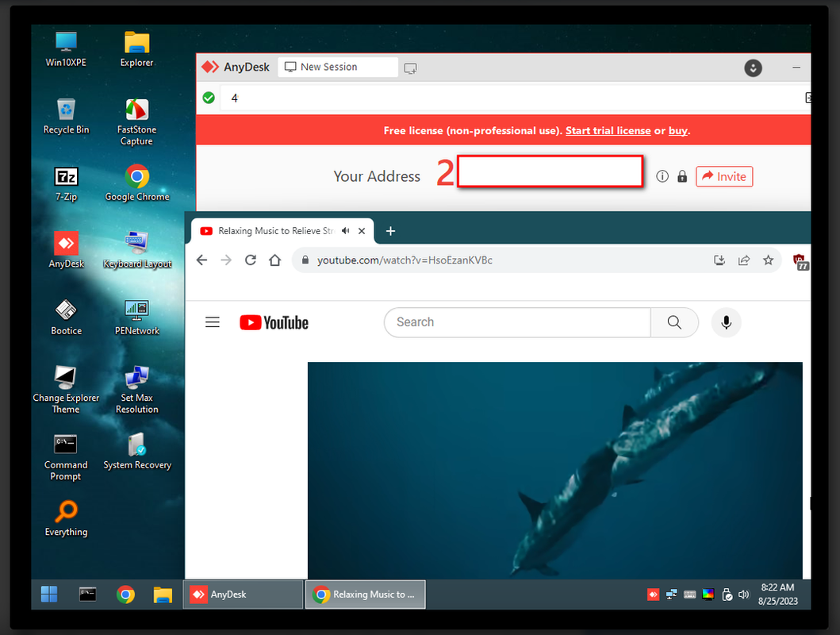
Task: Open the red shield extension icon
Action: pos(800,261)
